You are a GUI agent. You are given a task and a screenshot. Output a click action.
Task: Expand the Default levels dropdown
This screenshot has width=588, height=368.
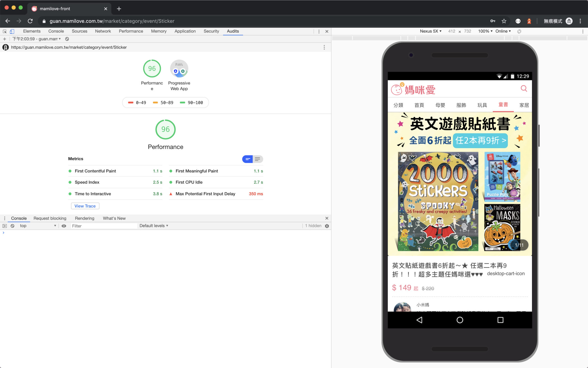[154, 226]
